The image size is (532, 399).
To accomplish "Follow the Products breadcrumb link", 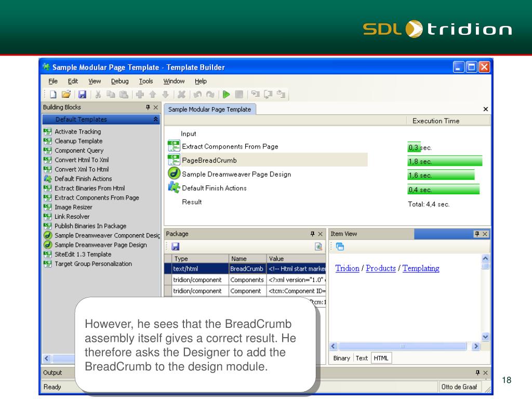I will [381, 268].
